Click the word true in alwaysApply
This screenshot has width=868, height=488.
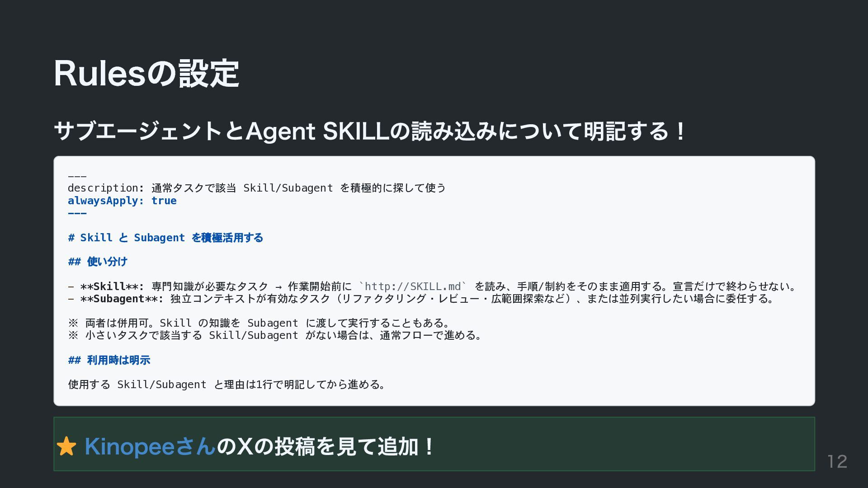pyautogui.click(x=164, y=201)
